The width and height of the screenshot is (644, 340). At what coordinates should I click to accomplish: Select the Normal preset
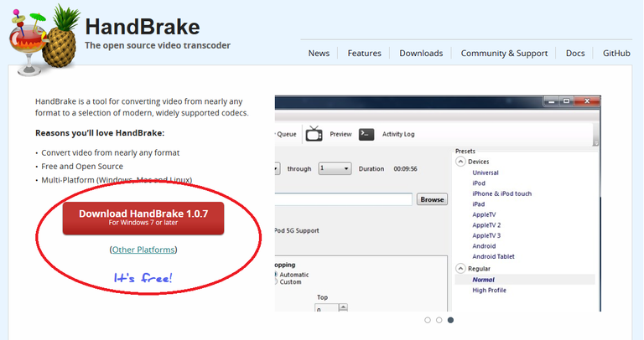click(483, 280)
